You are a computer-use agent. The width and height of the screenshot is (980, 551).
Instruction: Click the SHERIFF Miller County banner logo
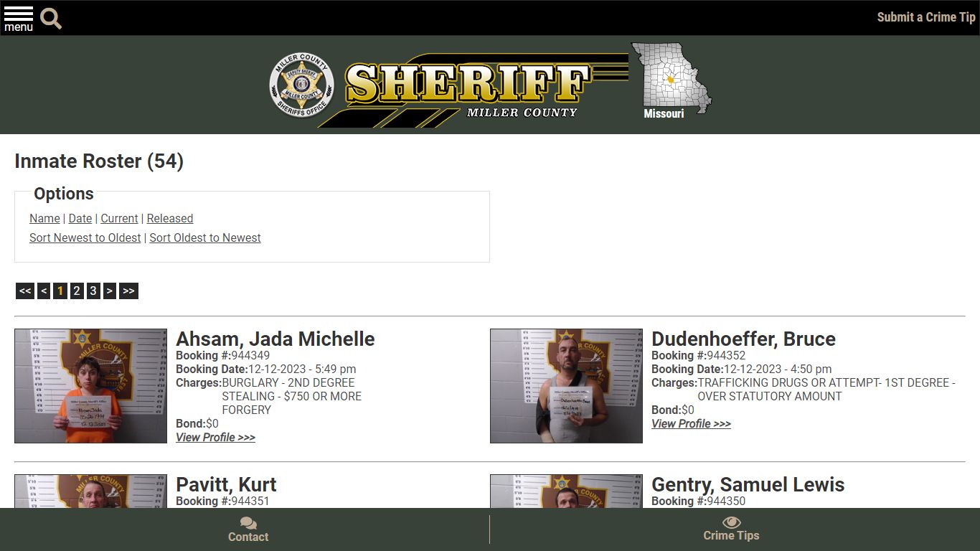coord(473,90)
